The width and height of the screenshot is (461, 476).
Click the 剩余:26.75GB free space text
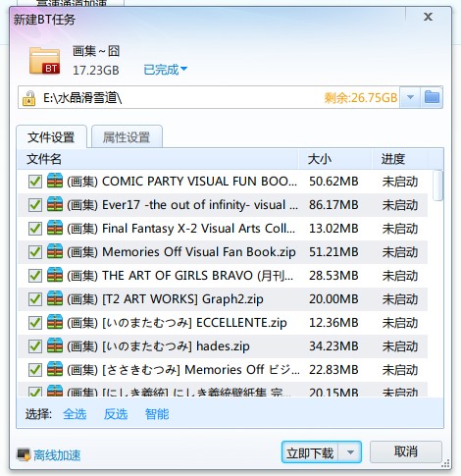click(x=361, y=98)
